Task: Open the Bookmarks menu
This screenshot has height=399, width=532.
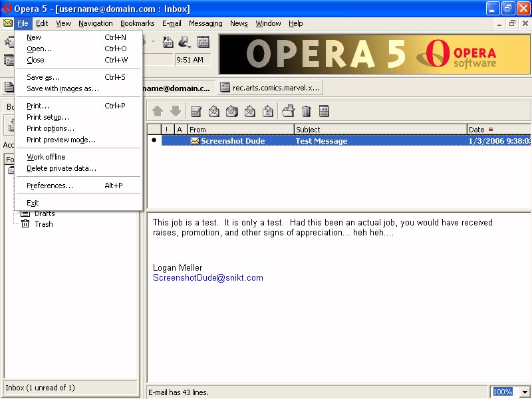Action: [137, 23]
